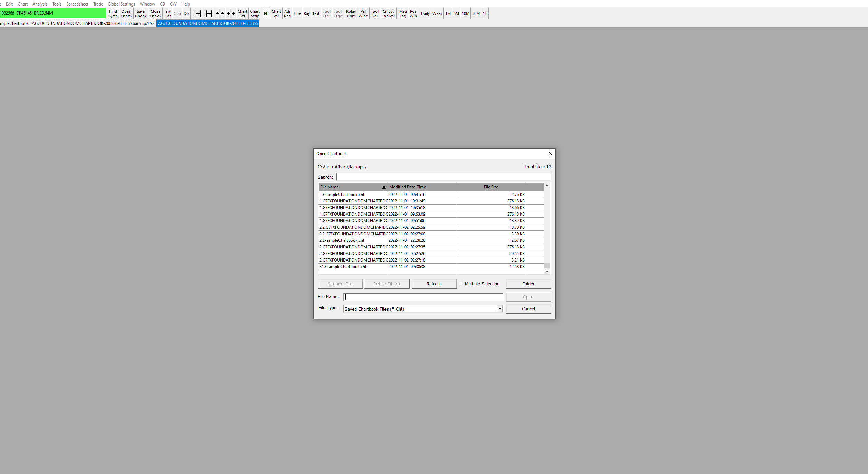Open the Global Settings menu
The width and height of the screenshot is (868, 474).
click(x=121, y=4)
